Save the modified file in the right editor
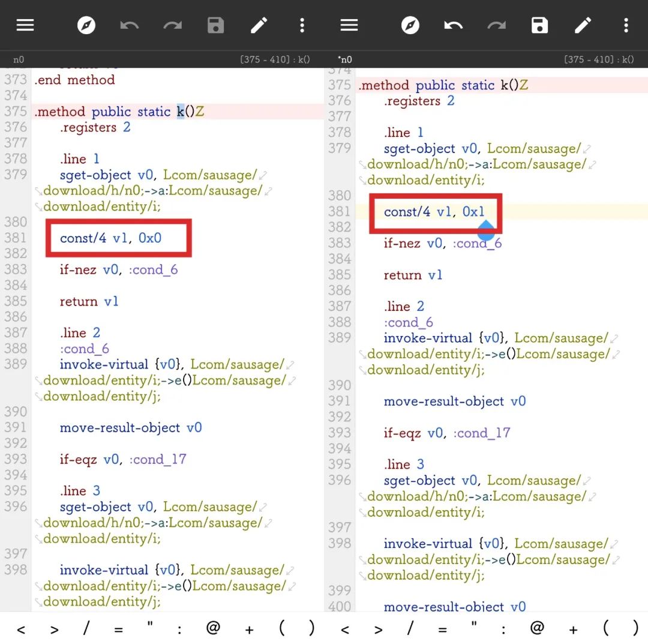The height and width of the screenshot is (644, 648). pyautogui.click(x=539, y=25)
